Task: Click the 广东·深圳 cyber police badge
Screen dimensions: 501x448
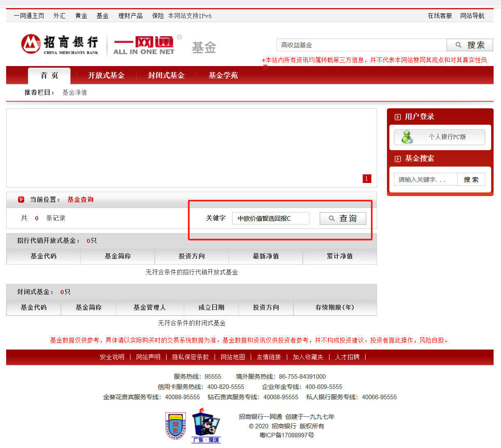Action: (206, 426)
